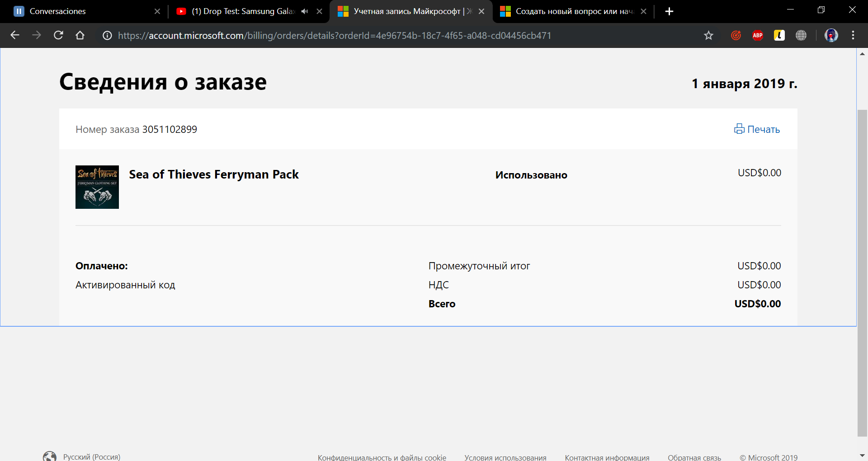
Task: Click the scrollbar up arrow
Action: click(x=862, y=53)
